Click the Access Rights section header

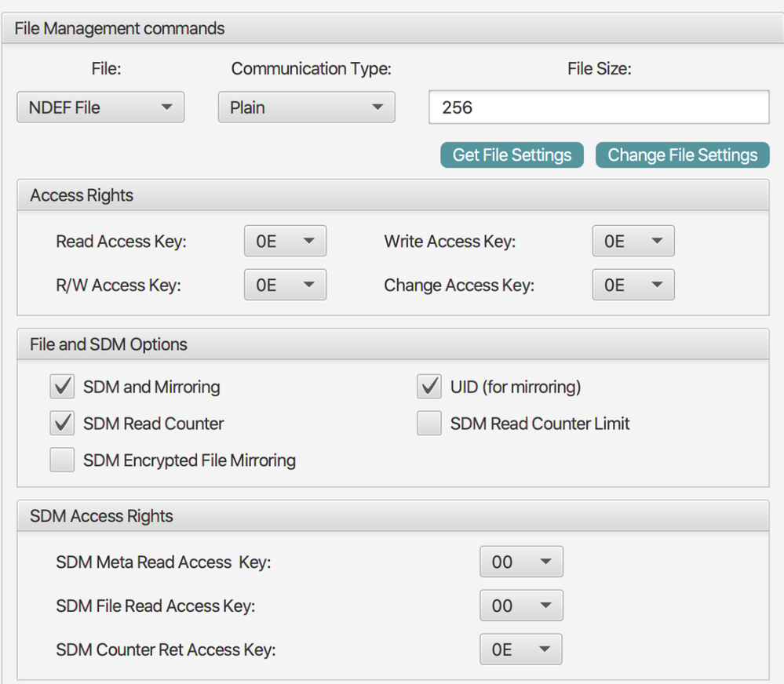point(392,195)
